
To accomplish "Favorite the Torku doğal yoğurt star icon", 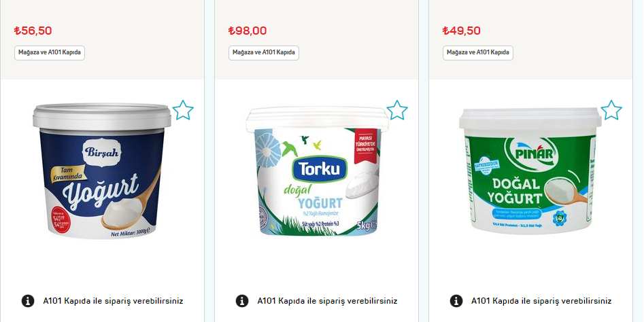I will coord(397,110).
